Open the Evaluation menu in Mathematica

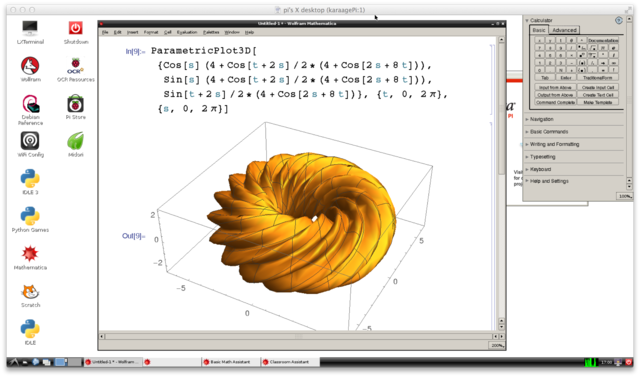tap(187, 32)
